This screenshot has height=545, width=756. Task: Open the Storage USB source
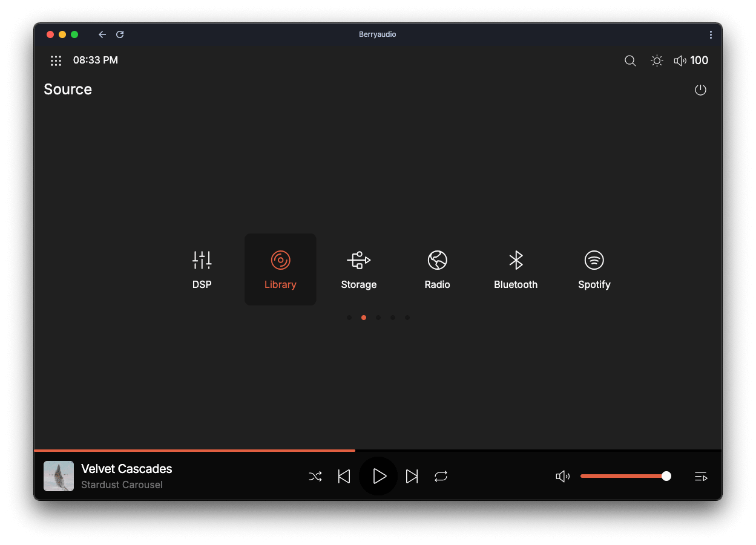pyautogui.click(x=358, y=269)
